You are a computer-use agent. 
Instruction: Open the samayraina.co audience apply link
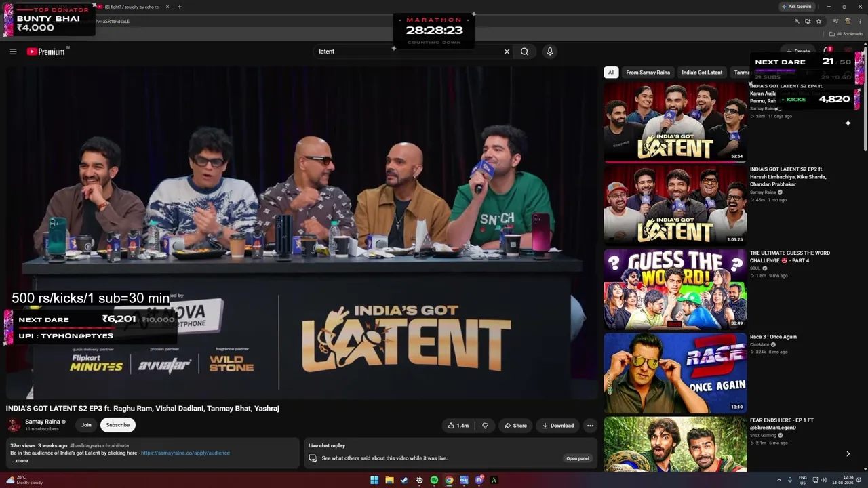(185, 453)
